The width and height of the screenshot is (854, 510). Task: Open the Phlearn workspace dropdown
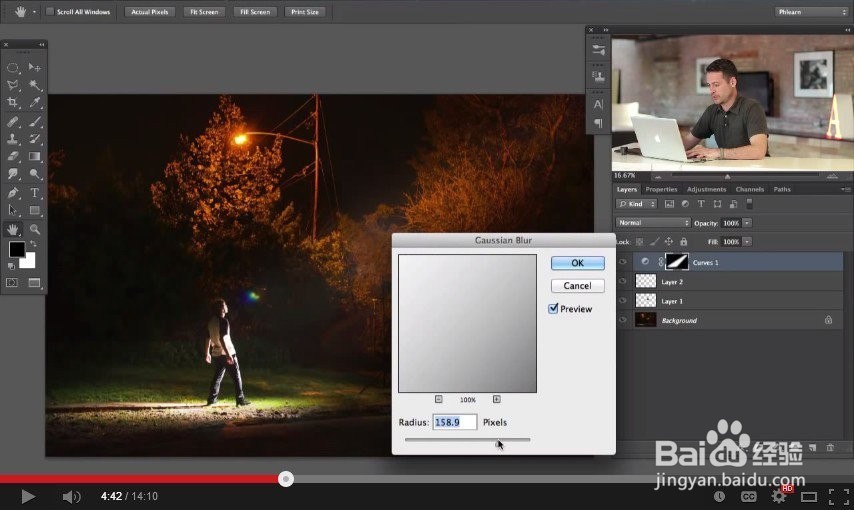coord(812,11)
